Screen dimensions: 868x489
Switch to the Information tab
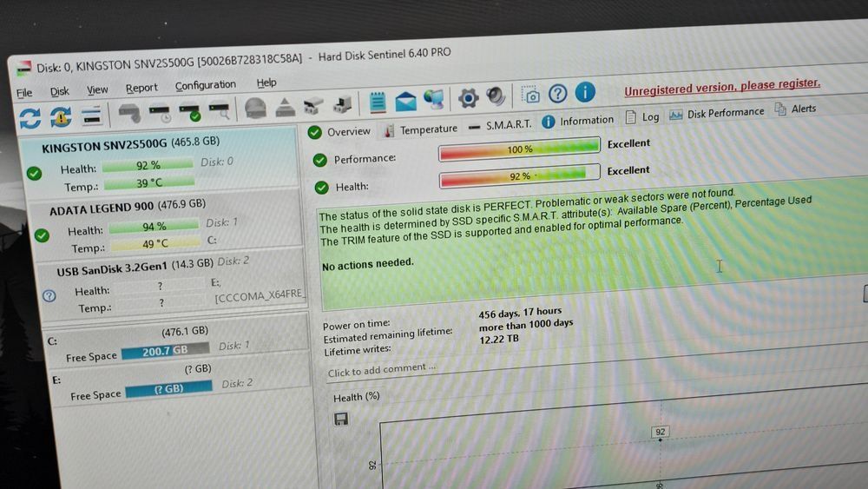click(577, 121)
